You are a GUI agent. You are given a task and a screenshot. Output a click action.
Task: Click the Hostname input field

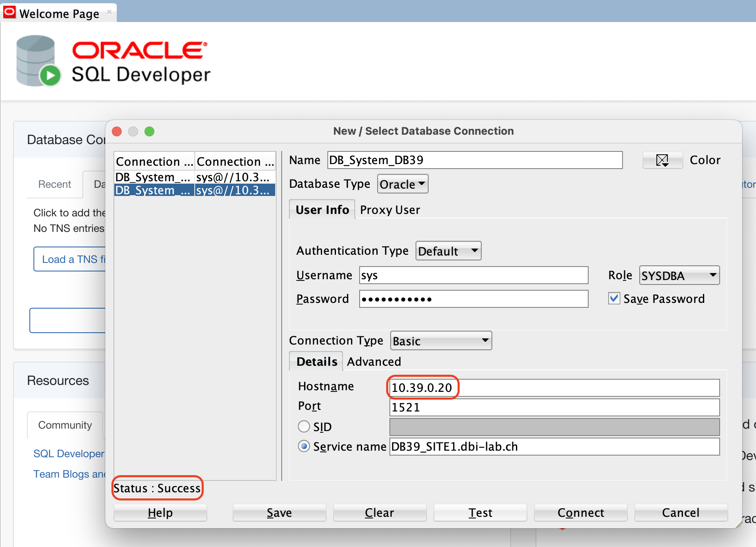554,387
